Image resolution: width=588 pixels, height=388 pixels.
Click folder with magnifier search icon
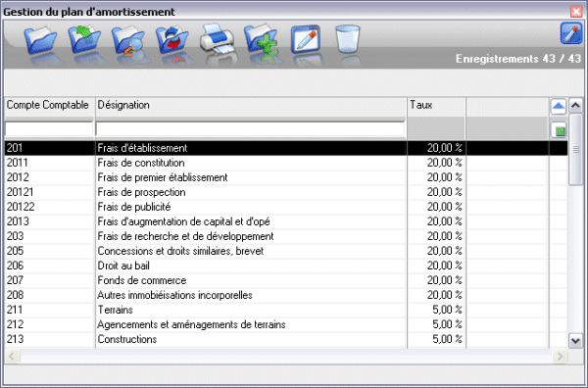pyautogui.click(x=127, y=40)
